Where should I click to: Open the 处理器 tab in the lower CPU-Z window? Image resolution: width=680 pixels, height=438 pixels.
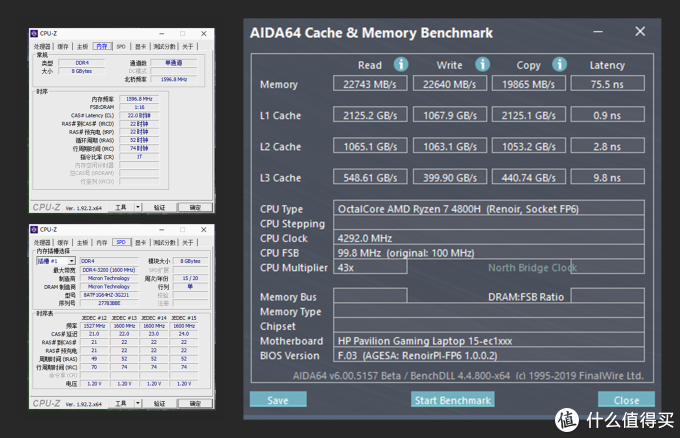(42, 242)
